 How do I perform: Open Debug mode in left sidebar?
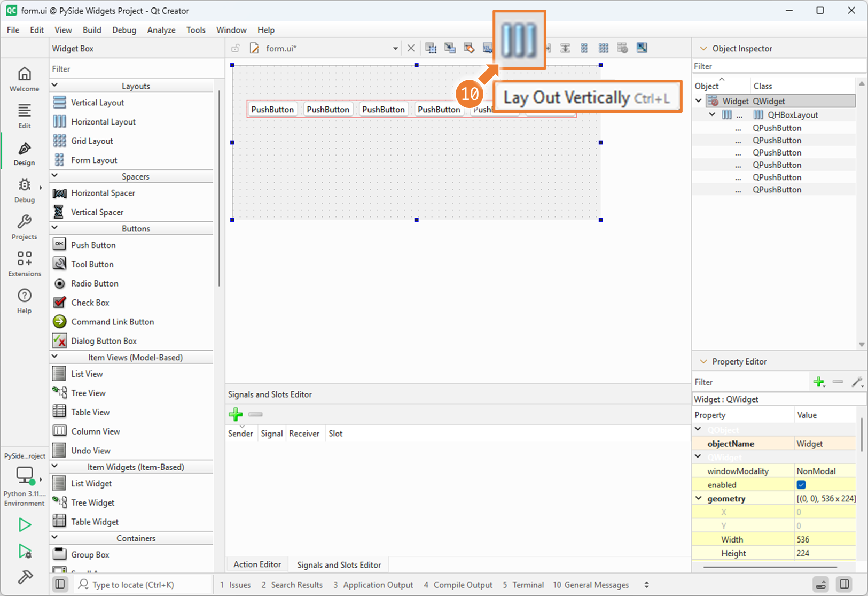pyautogui.click(x=24, y=190)
